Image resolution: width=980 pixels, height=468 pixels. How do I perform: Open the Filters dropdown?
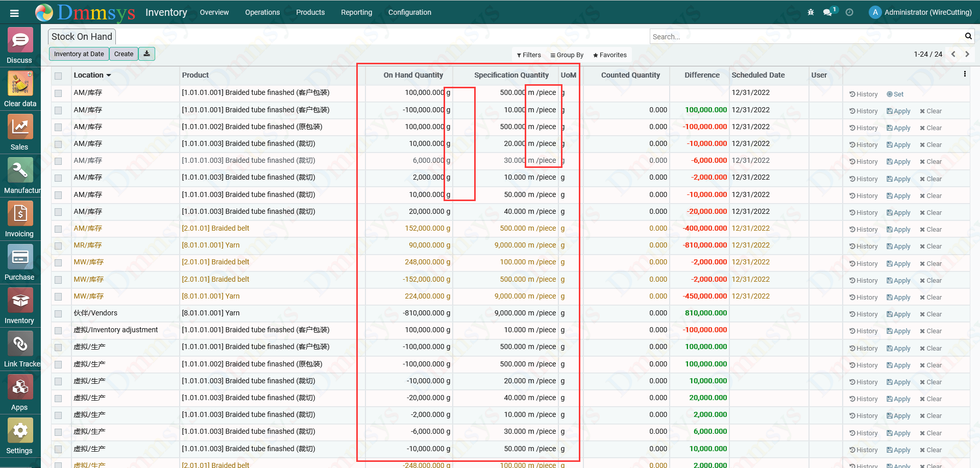529,55
